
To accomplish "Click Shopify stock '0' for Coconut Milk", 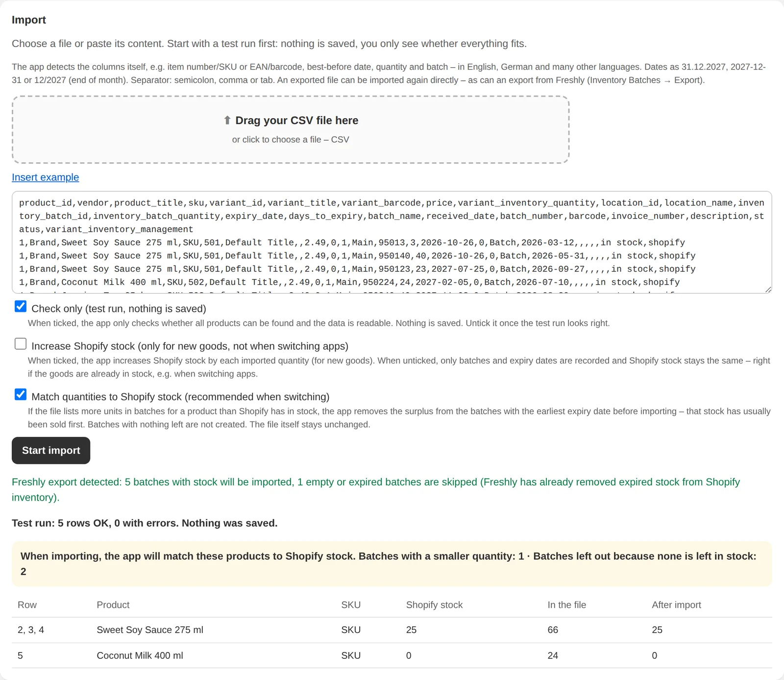I will [x=409, y=655].
